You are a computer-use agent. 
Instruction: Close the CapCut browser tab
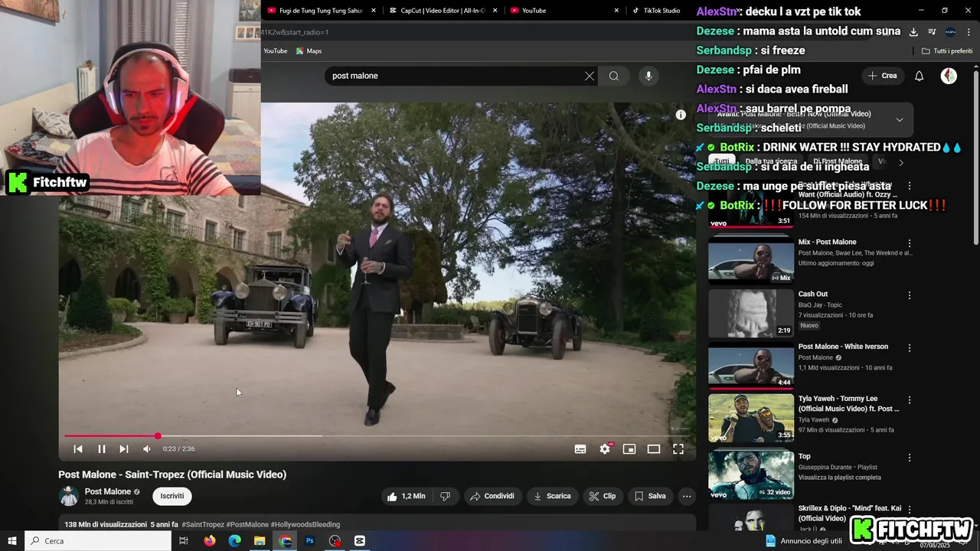tap(495, 11)
